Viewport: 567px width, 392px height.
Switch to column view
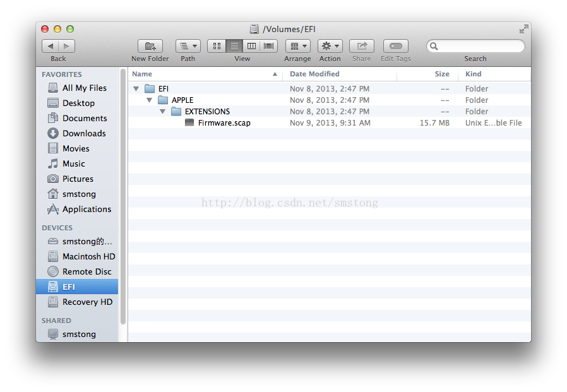click(x=251, y=46)
